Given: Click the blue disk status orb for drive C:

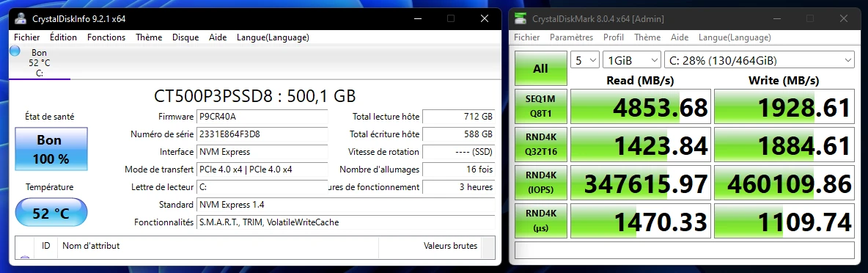Looking at the screenshot, I should pos(15,51).
